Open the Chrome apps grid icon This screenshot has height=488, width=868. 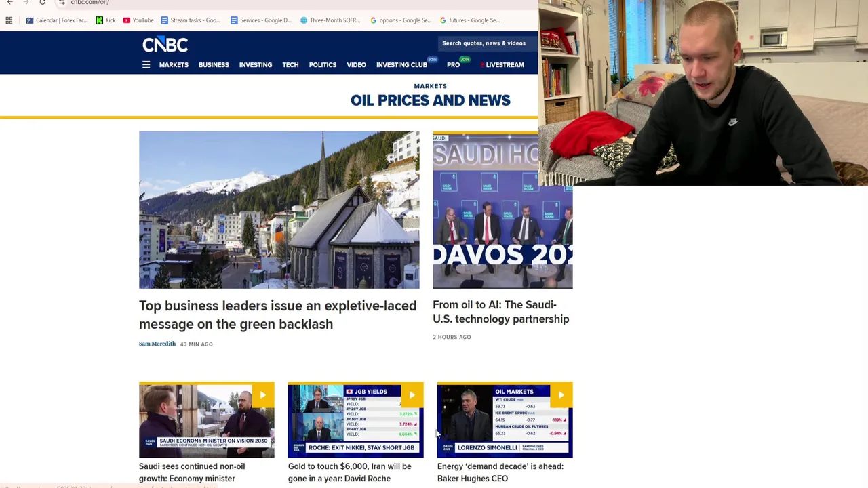(9, 20)
